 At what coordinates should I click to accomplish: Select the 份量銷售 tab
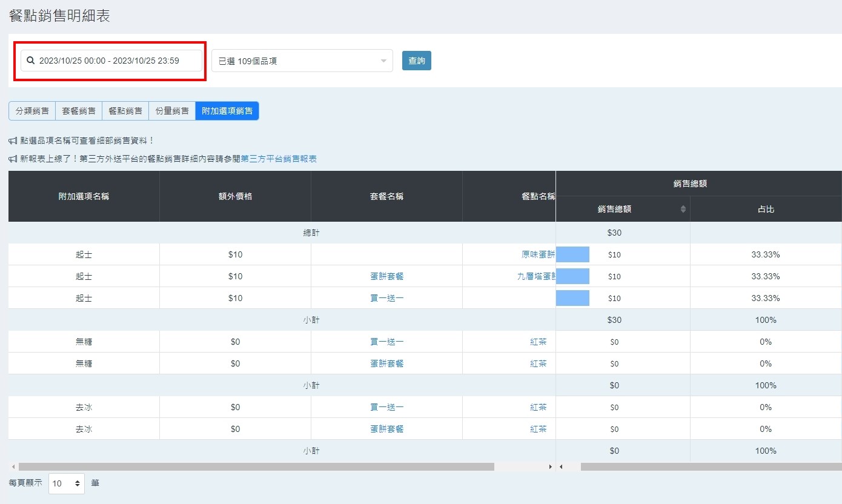[172, 111]
